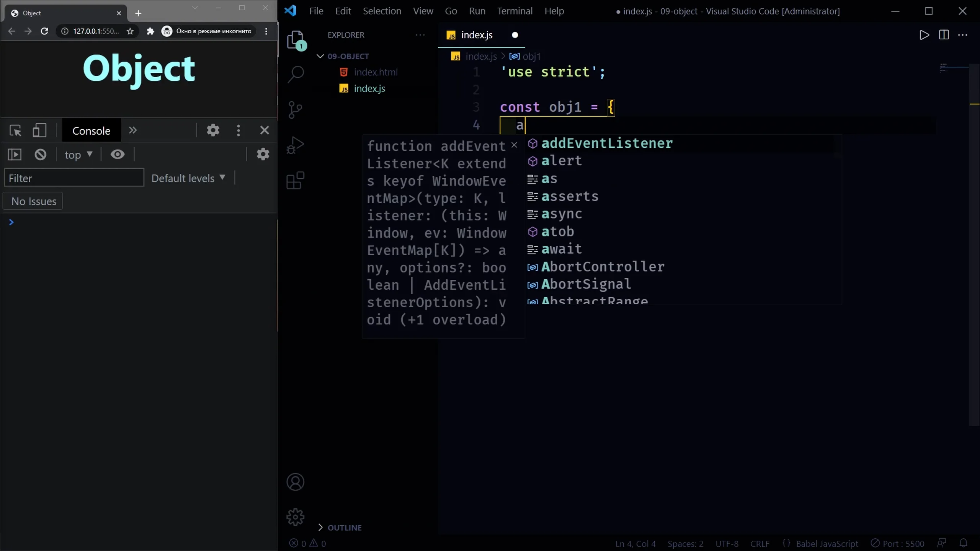
Task: Open the Extensions view
Action: [x=296, y=181]
